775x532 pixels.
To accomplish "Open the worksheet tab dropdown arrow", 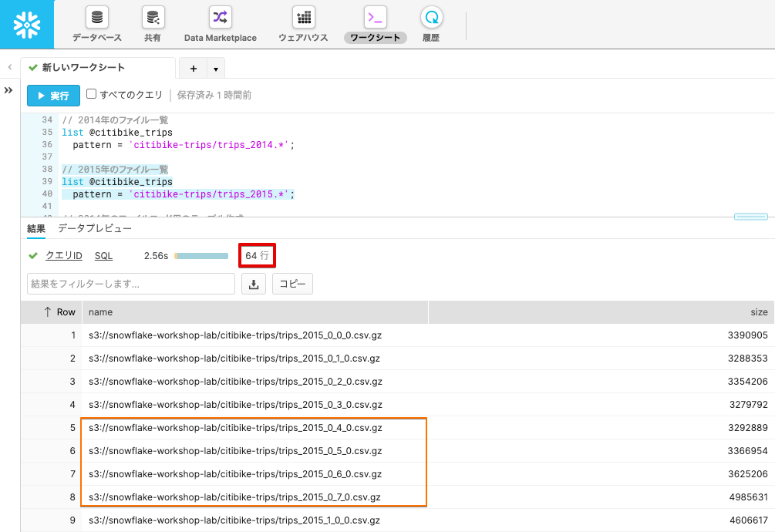I will click(215, 69).
